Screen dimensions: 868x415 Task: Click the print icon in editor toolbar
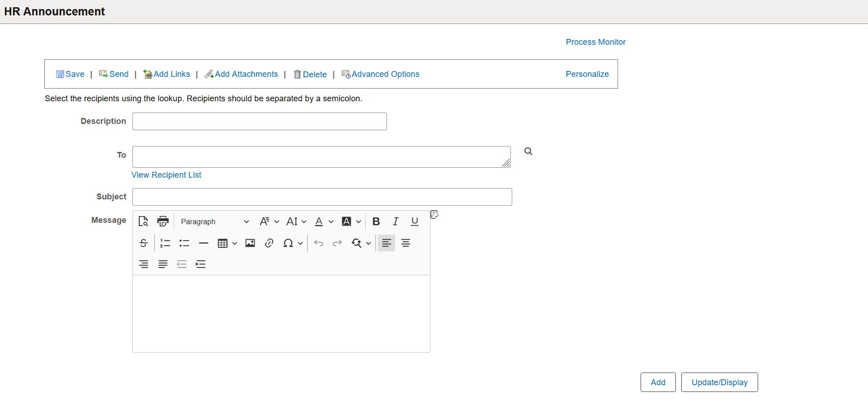click(x=163, y=221)
